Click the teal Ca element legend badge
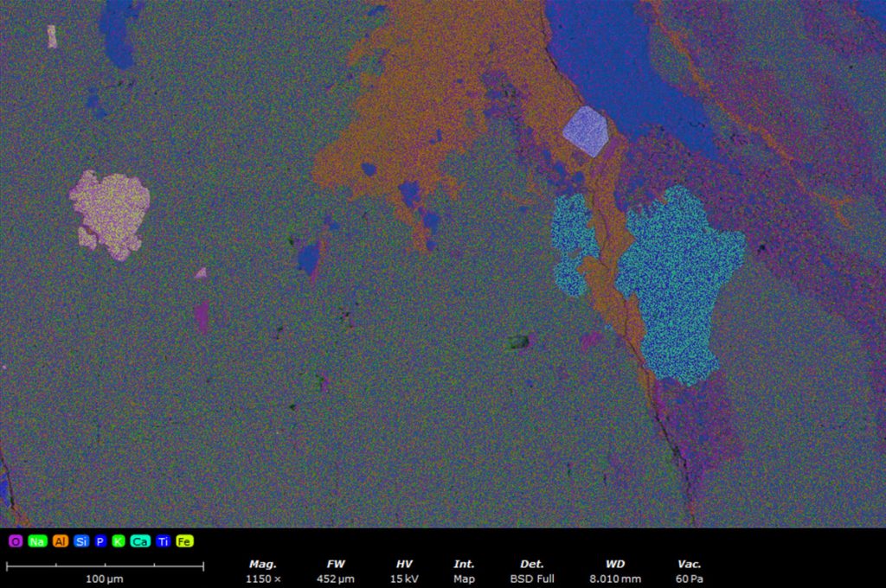This screenshot has width=886, height=588. tap(140, 541)
